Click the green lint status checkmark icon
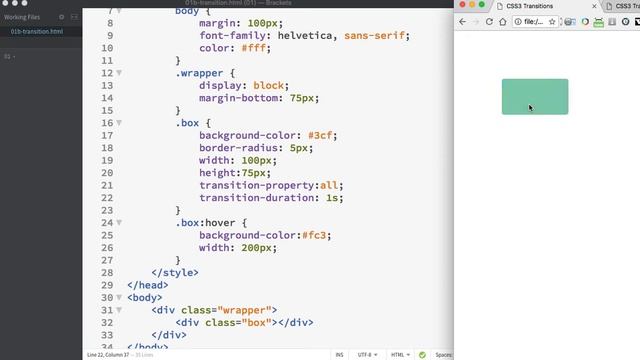The height and width of the screenshot is (360, 640). click(422, 355)
